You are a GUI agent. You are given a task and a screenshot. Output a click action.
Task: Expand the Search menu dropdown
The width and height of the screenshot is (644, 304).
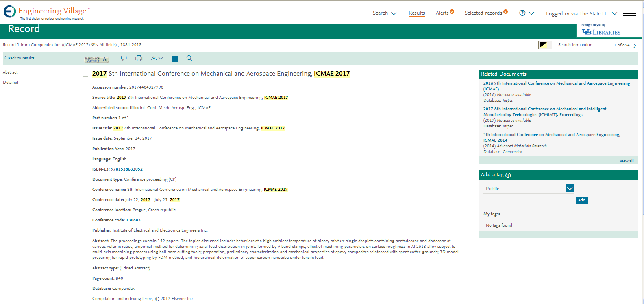pyautogui.click(x=384, y=13)
